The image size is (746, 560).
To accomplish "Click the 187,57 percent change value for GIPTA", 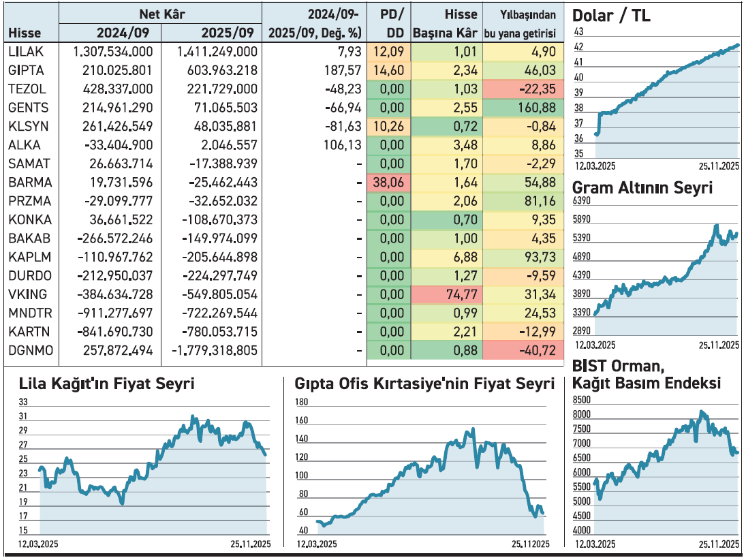I will pyautogui.click(x=343, y=70).
